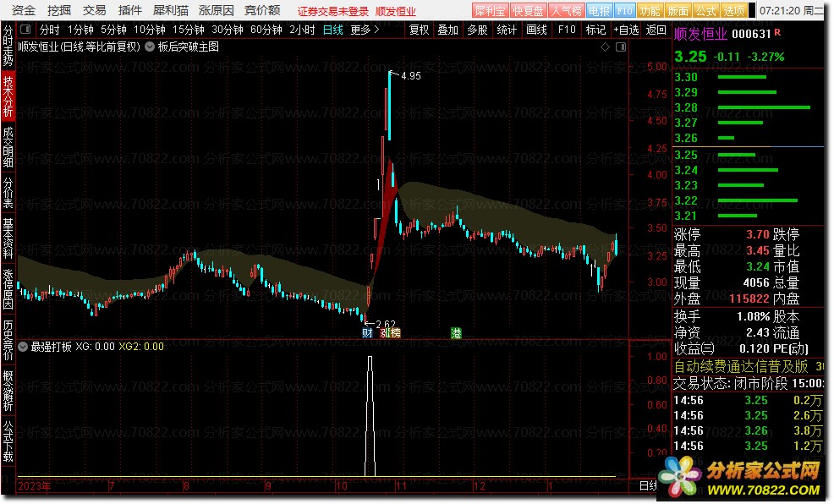Image resolution: width=834 pixels, height=504 pixels.
Task: Click the 电报 button
Action: 600,11
